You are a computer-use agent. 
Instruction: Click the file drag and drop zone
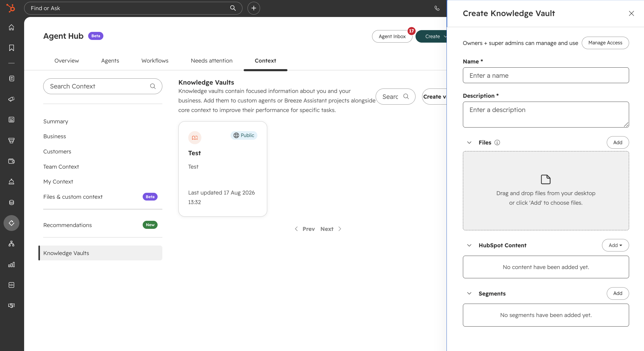coord(546,191)
